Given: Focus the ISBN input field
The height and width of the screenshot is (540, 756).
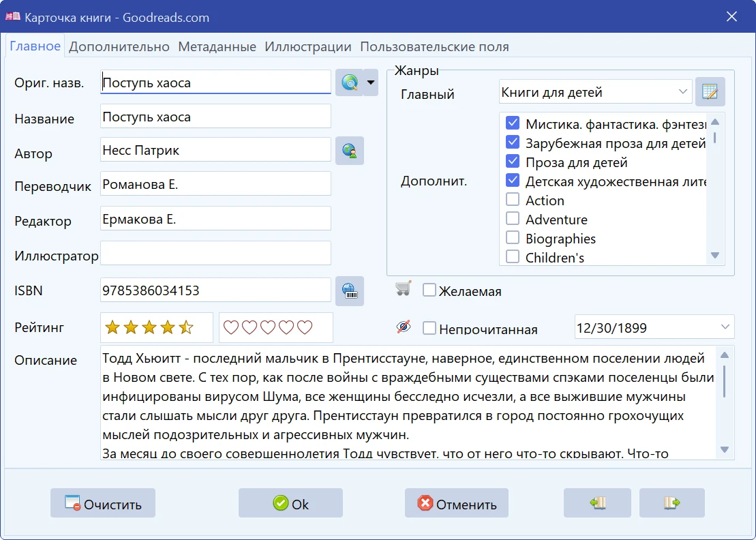Looking at the screenshot, I should point(215,290).
